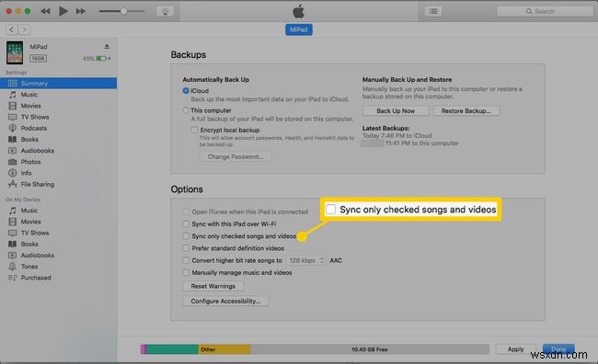Enable Sync with this iPad over Wi-Fi
Image resolution: width=598 pixels, height=364 pixels.
click(186, 224)
